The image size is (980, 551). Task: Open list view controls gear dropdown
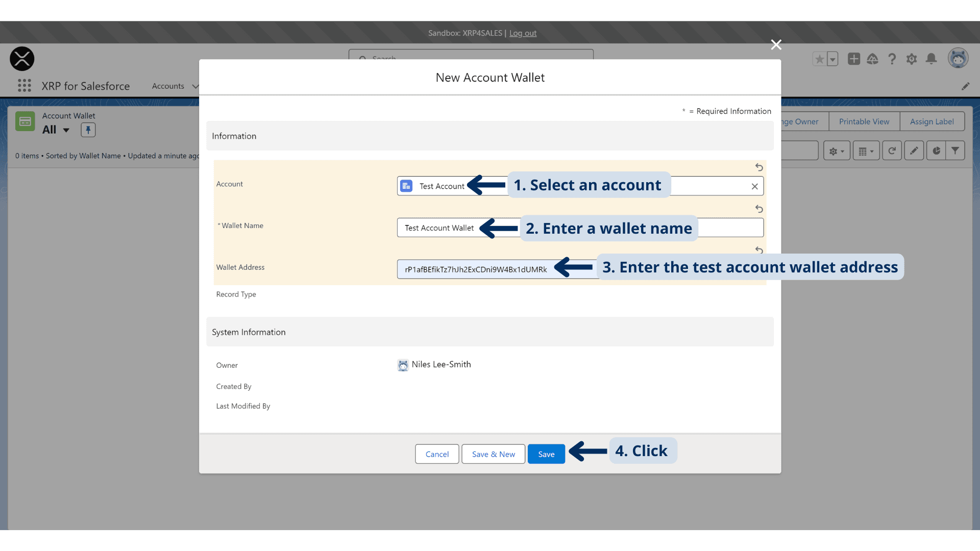pos(837,151)
